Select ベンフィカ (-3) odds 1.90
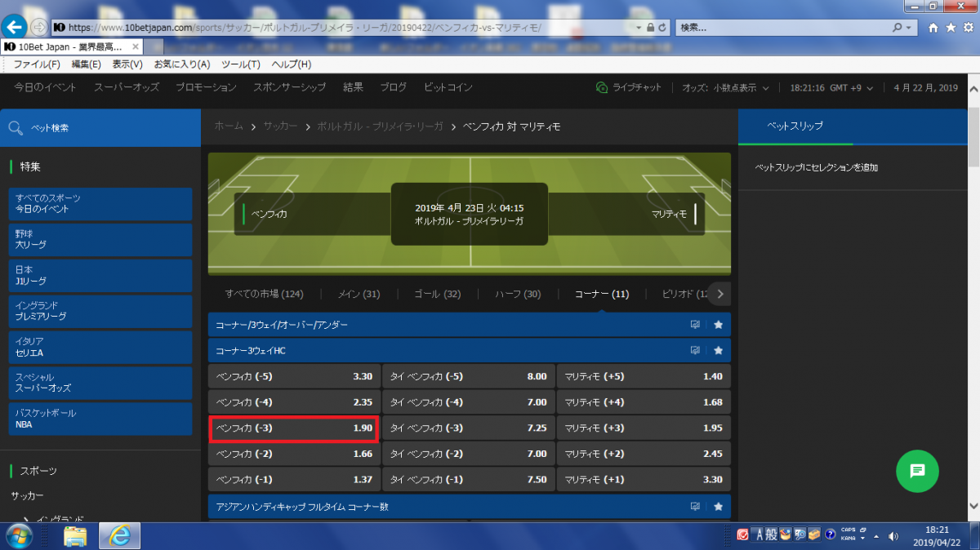 pyautogui.click(x=294, y=428)
